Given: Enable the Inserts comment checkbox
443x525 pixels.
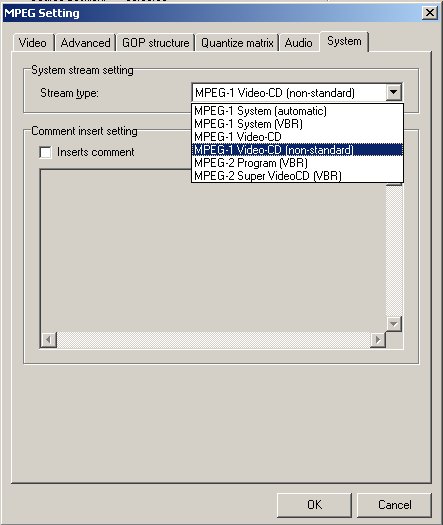Looking at the screenshot, I should [46, 152].
